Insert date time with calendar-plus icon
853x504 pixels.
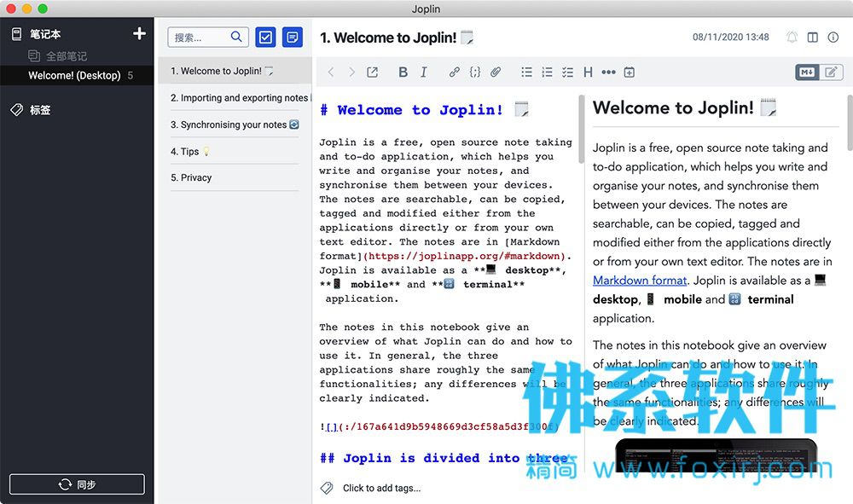click(630, 72)
